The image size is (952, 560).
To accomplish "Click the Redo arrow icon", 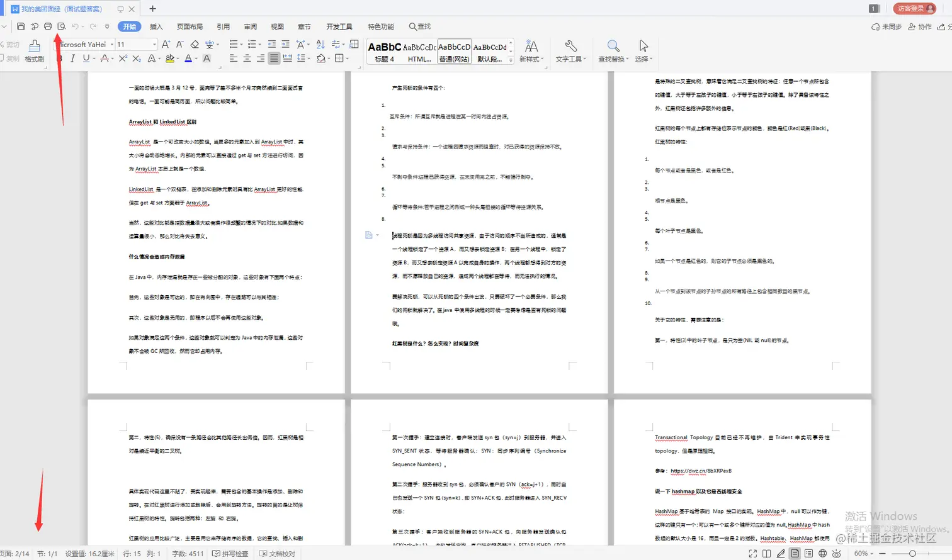I will [93, 26].
